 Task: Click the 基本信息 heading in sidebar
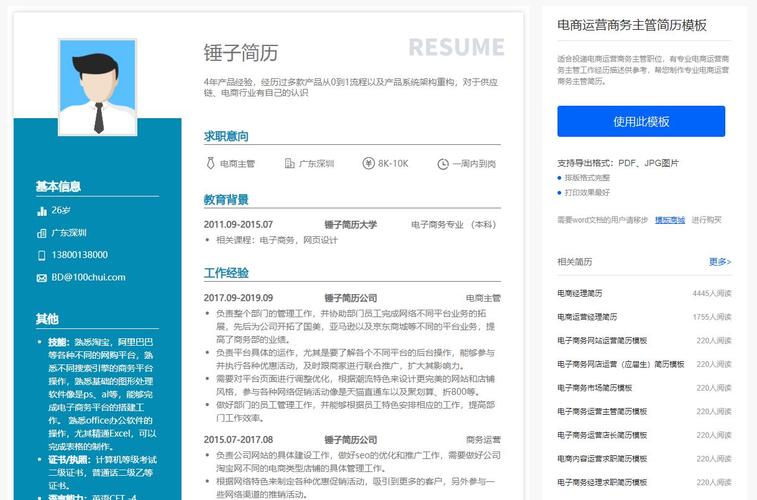pos(58,186)
